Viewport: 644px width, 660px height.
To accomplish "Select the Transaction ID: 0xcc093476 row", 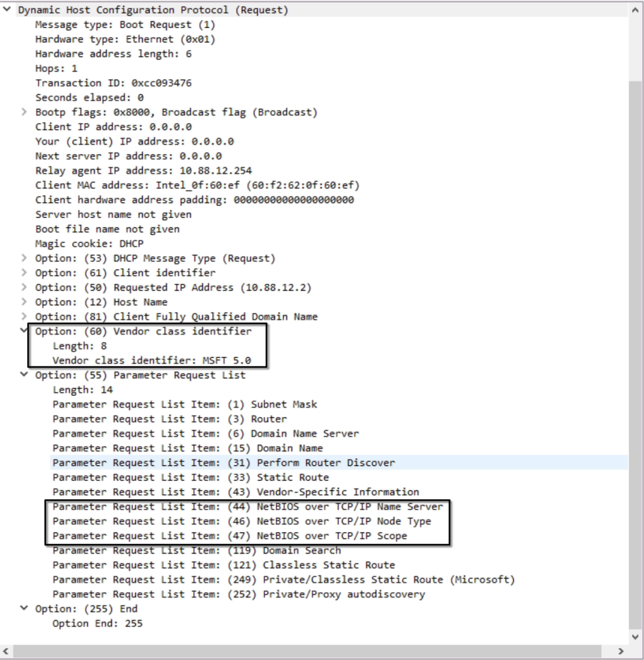I will point(114,83).
